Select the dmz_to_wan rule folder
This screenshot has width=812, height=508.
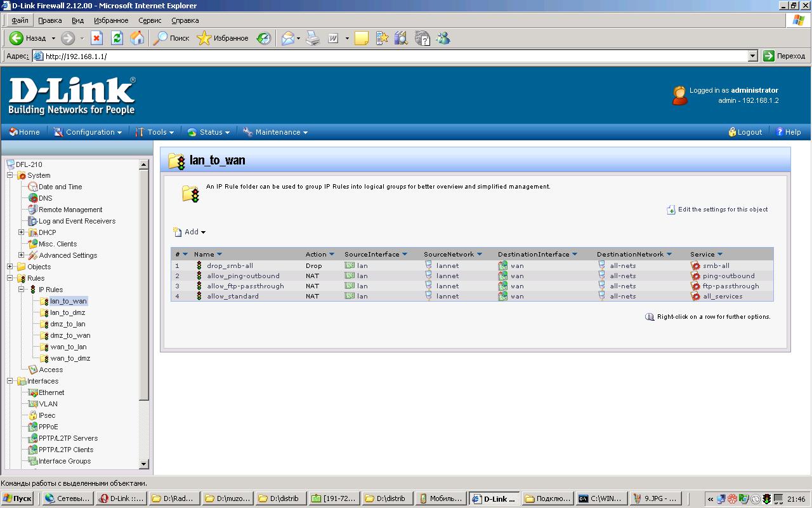(70, 335)
